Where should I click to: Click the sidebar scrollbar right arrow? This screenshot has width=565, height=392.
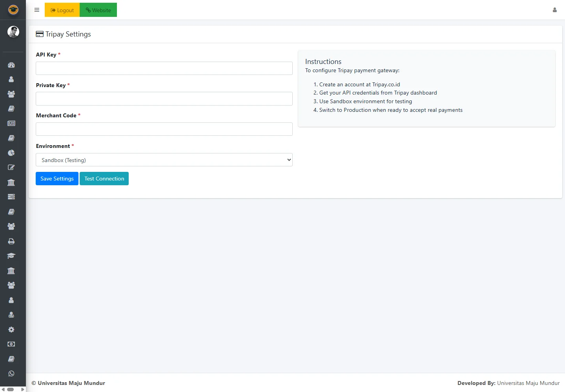point(23,390)
